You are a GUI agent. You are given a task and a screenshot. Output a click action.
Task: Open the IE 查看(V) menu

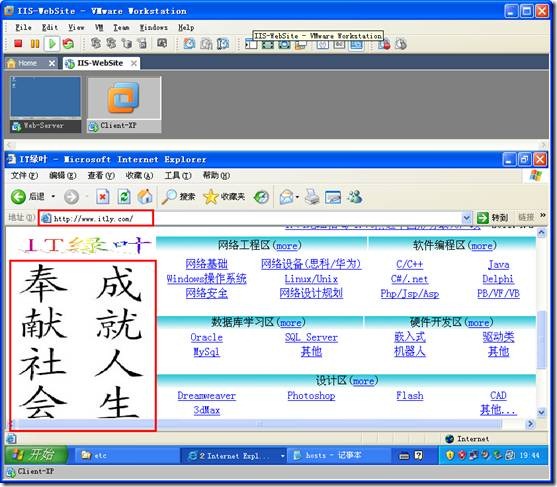coord(101,175)
